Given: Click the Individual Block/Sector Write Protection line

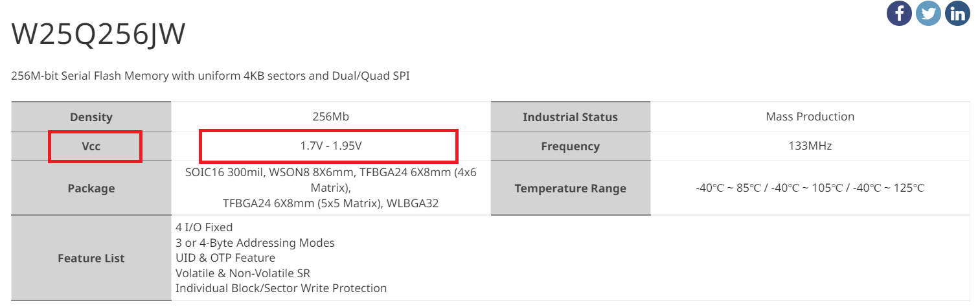Looking at the screenshot, I should [x=281, y=288].
